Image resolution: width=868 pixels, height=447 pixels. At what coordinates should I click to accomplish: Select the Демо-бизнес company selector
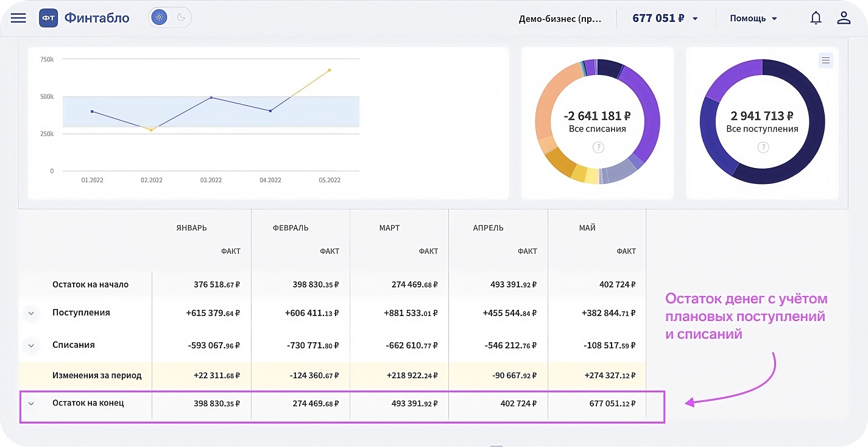point(560,18)
